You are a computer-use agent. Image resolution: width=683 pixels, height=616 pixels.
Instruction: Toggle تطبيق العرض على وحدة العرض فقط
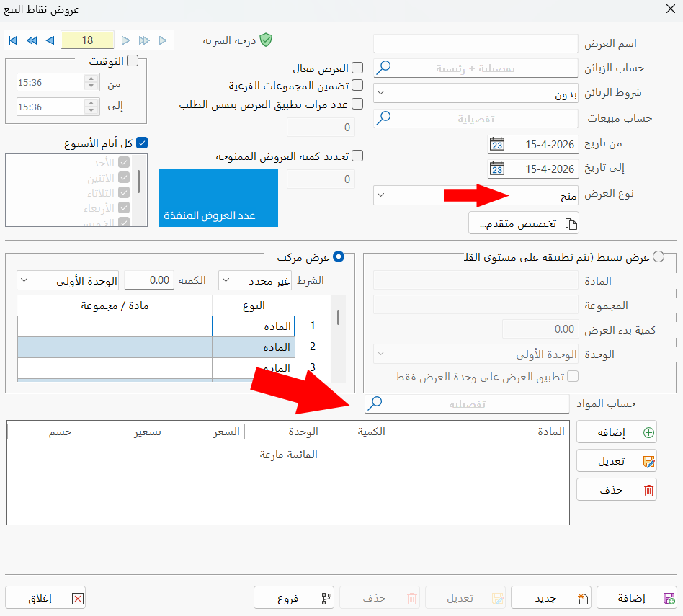click(x=573, y=376)
